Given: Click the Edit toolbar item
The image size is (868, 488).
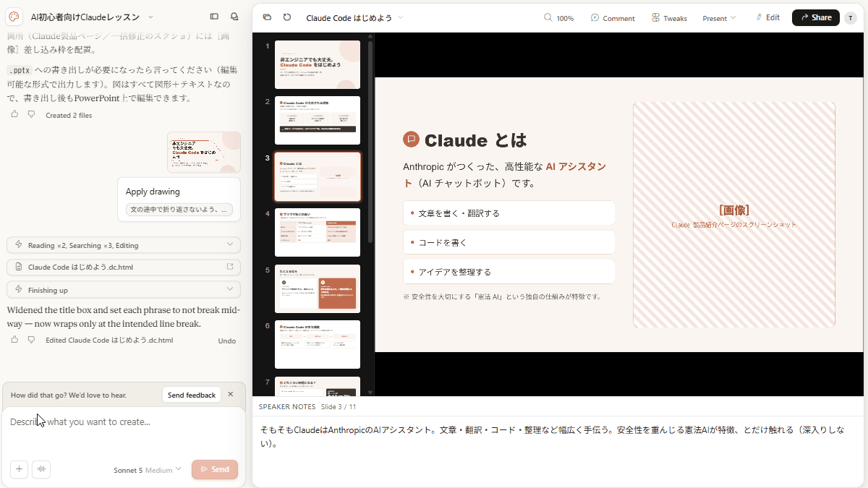Looking at the screenshot, I should click(x=767, y=17).
